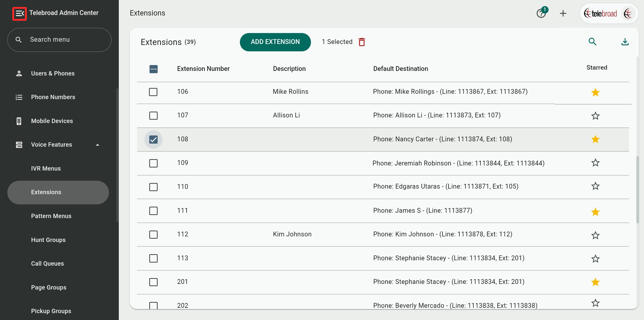This screenshot has height=320, width=644.
Task: Click the ADD EXTENSION button
Action: click(275, 42)
